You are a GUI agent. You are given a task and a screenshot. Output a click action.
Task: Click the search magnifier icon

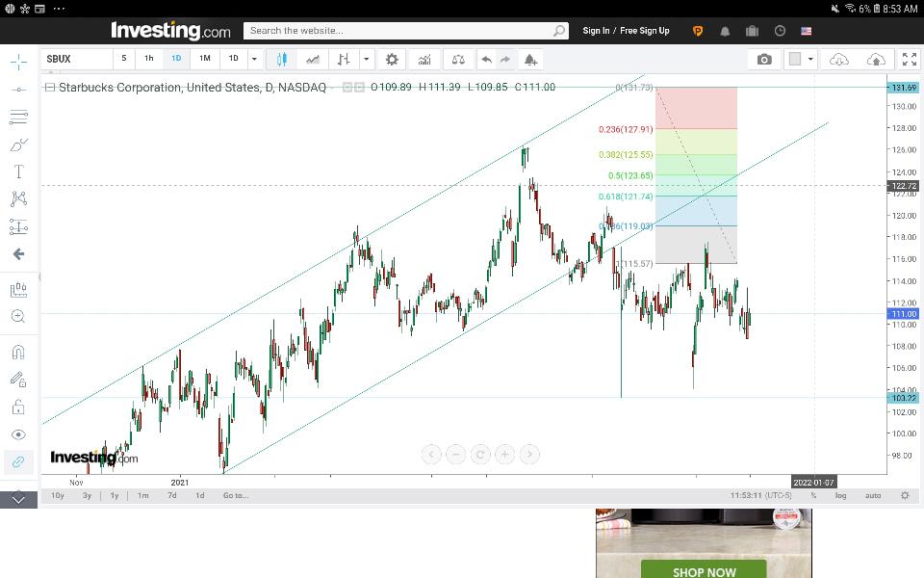[559, 31]
